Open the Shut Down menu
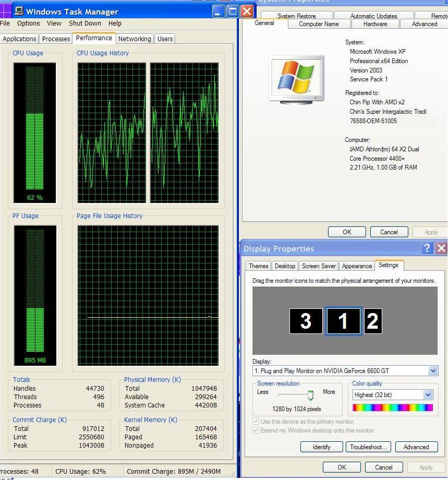Viewport: 448px width, 480px height. tap(85, 23)
